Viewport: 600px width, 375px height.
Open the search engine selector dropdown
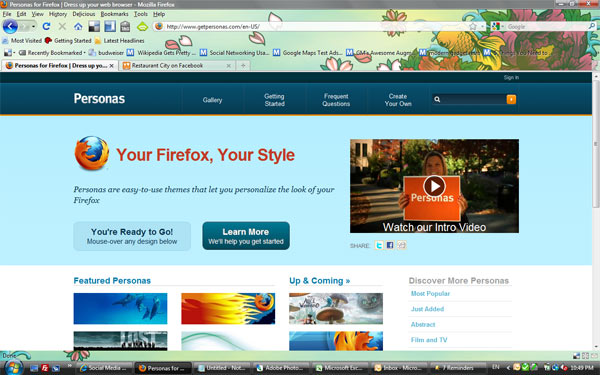click(x=497, y=26)
